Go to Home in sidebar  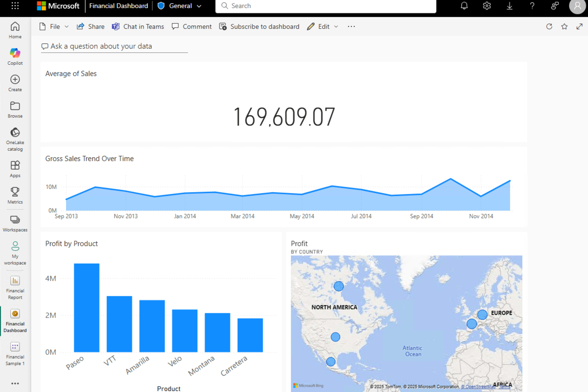click(15, 30)
